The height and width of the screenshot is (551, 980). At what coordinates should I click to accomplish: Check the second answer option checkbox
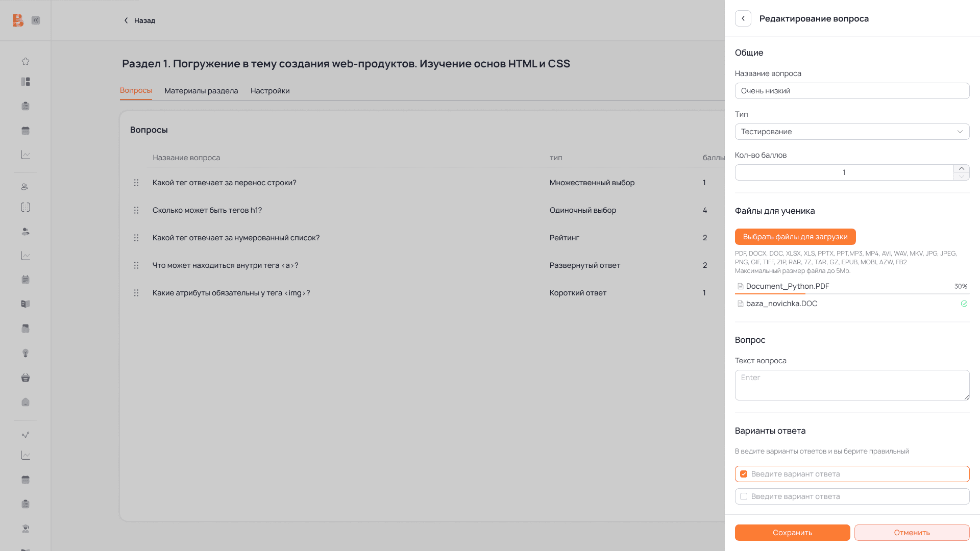tap(744, 496)
